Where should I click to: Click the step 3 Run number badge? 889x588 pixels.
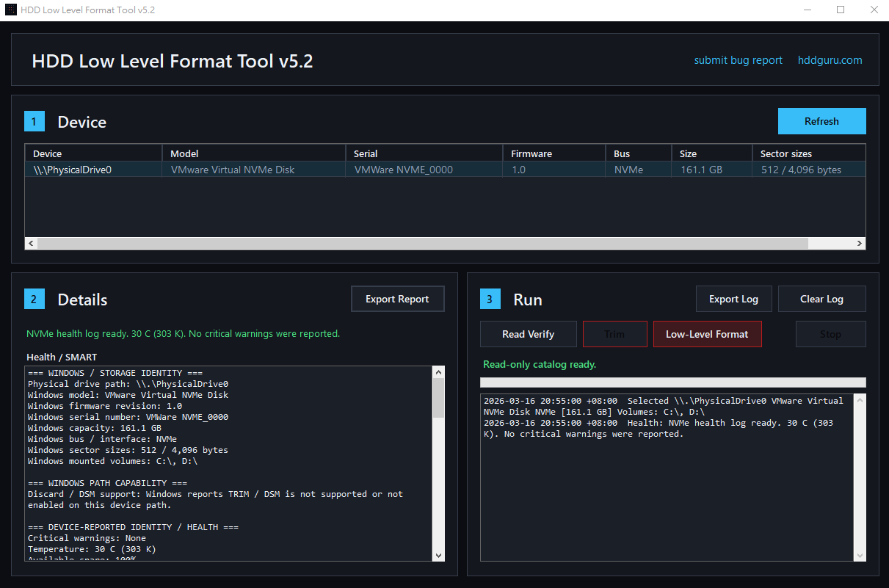(x=490, y=300)
